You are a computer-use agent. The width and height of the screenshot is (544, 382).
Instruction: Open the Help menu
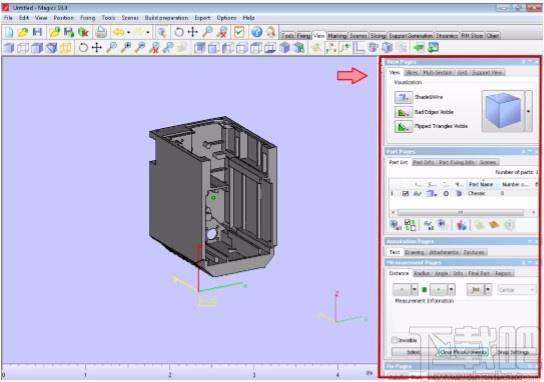click(248, 18)
